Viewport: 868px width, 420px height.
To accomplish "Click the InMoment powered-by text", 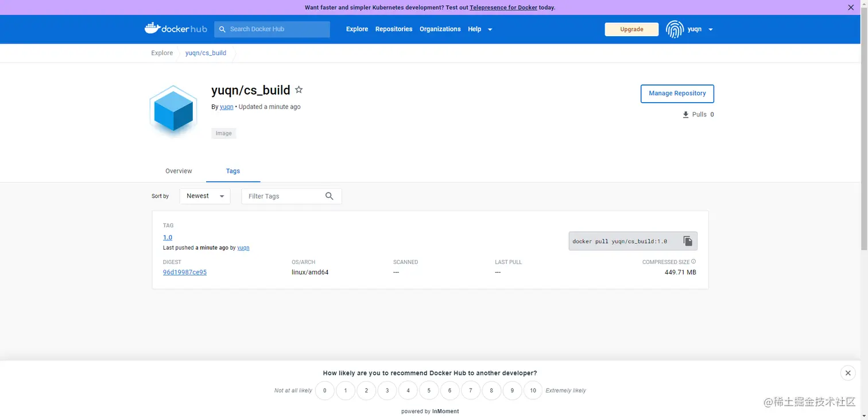I will click(x=445, y=411).
